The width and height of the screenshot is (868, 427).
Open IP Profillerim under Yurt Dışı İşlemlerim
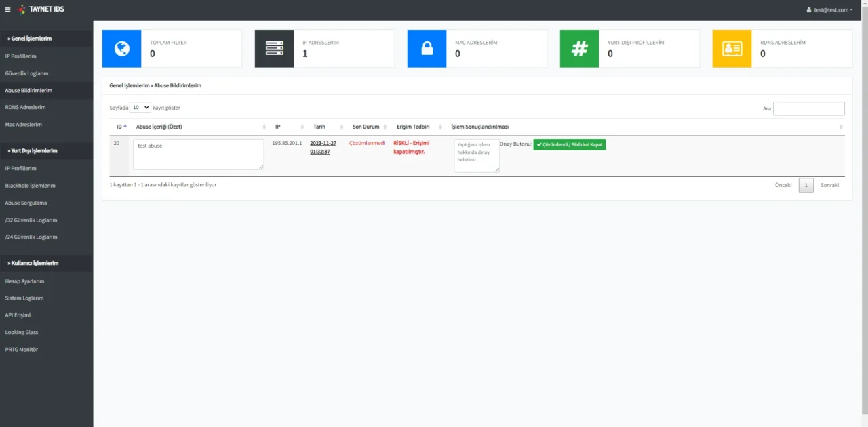[x=21, y=168]
